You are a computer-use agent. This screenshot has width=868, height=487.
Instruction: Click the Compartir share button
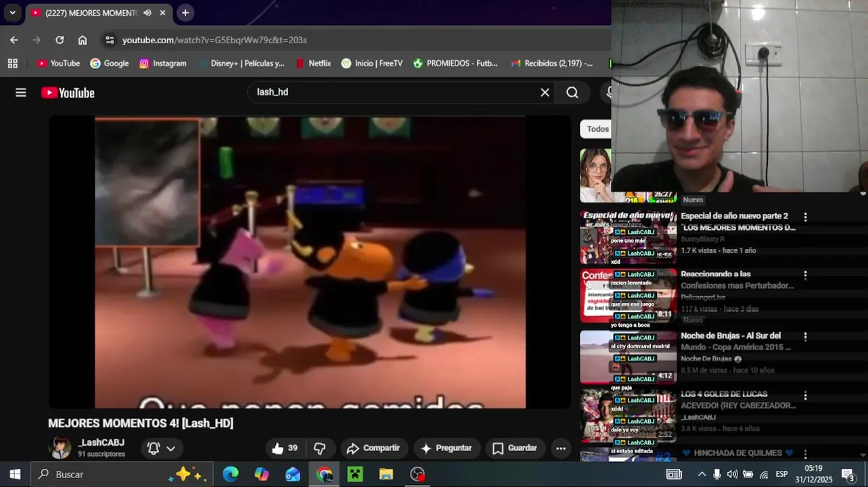[x=373, y=448]
